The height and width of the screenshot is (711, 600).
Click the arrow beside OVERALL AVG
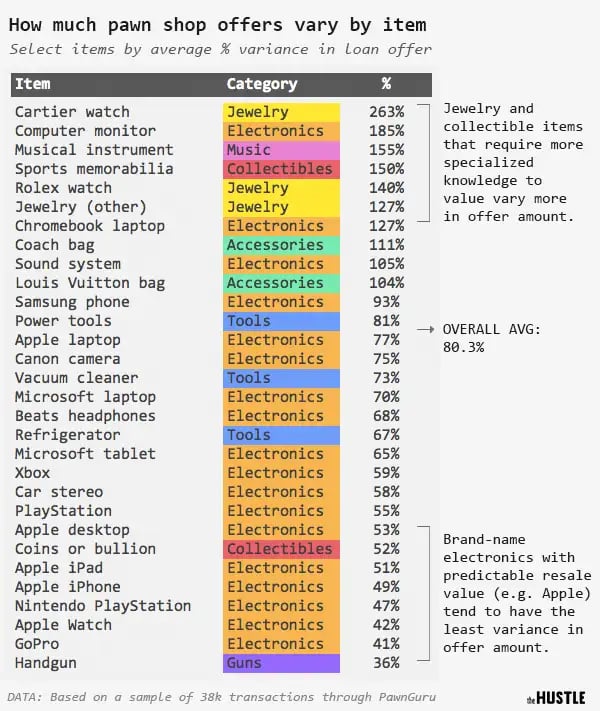coord(425,330)
